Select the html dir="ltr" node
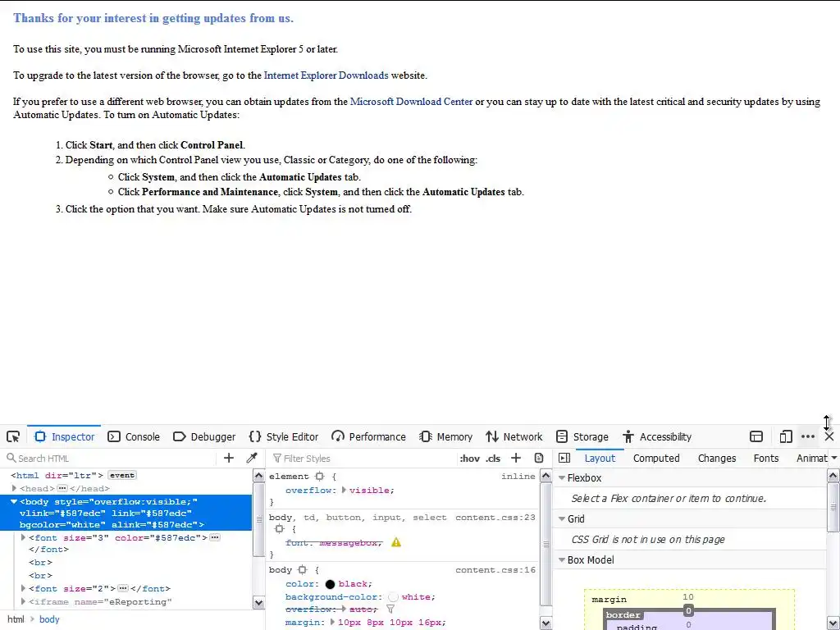This screenshot has height=630, width=840. (57, 475)
